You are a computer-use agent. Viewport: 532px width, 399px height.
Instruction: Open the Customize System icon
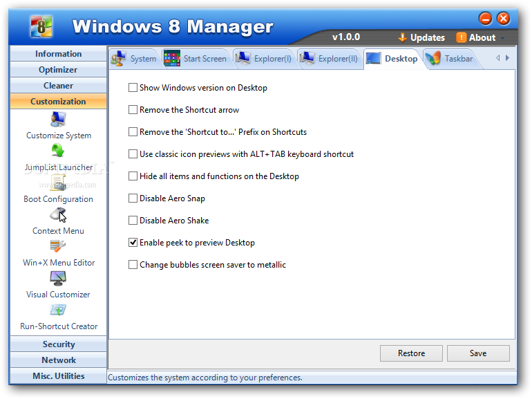click(x=58, y=119)
